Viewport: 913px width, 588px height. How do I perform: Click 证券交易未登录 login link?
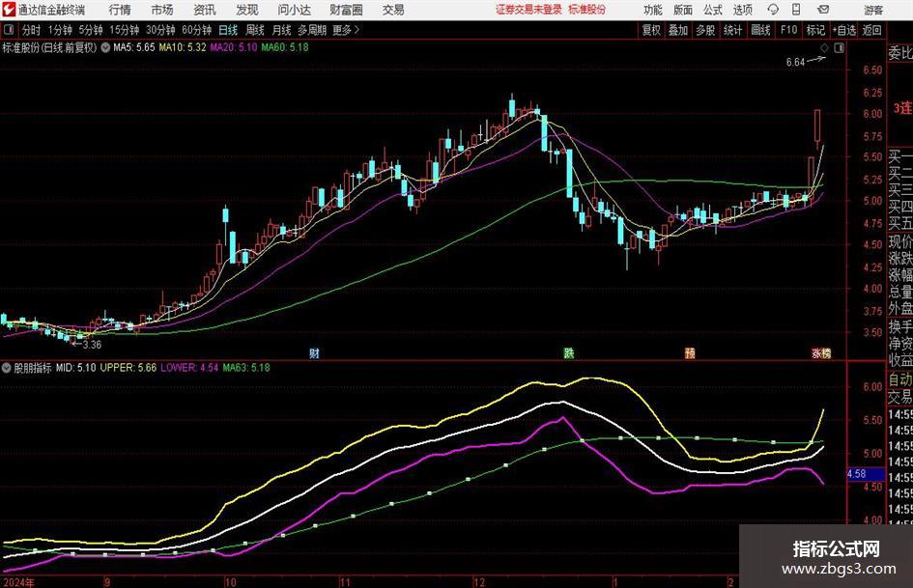pos(528,10)
